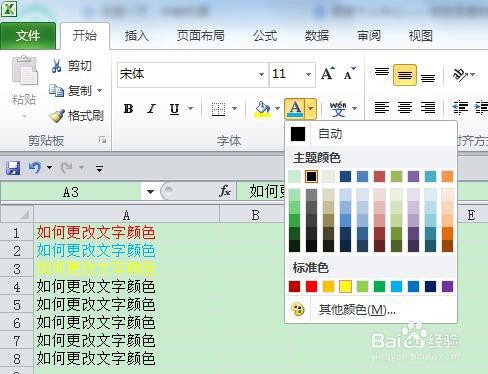This screenshot has height=374, width=488.
Task: Center text horizontally
Action: tap(405, 108)
